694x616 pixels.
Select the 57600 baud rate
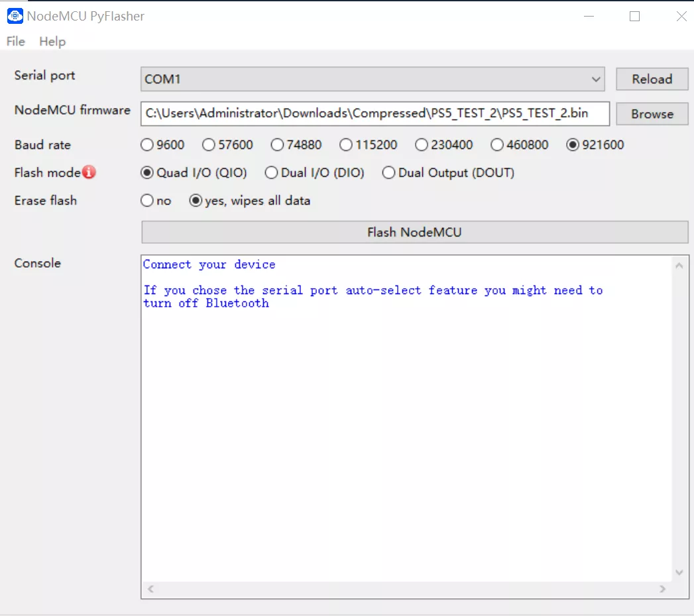click(209, 145)
